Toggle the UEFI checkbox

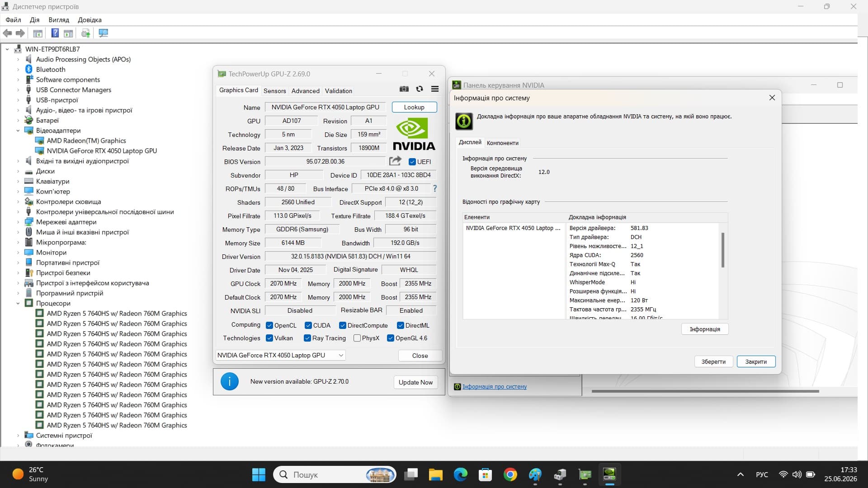click(x=412, y=162)
